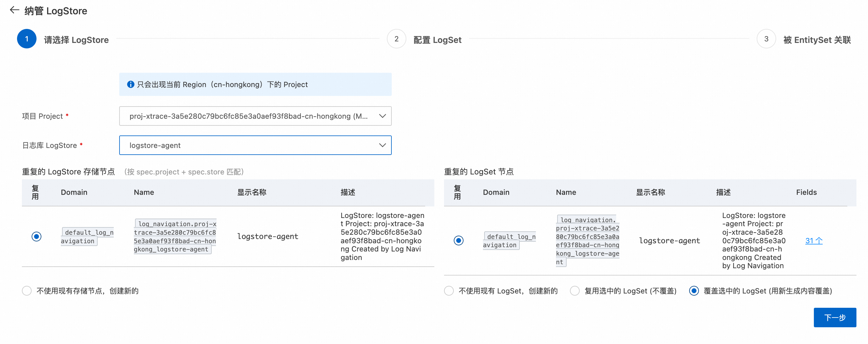Select 不使用现有 LogSet，创建新的 option
Screen dimensions: 868x344
(x=449, y=291)
